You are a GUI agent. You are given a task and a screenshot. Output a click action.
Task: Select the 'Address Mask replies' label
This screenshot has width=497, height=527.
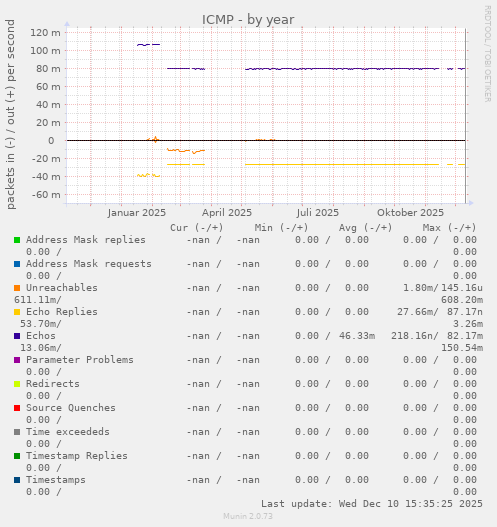[86, 240]
